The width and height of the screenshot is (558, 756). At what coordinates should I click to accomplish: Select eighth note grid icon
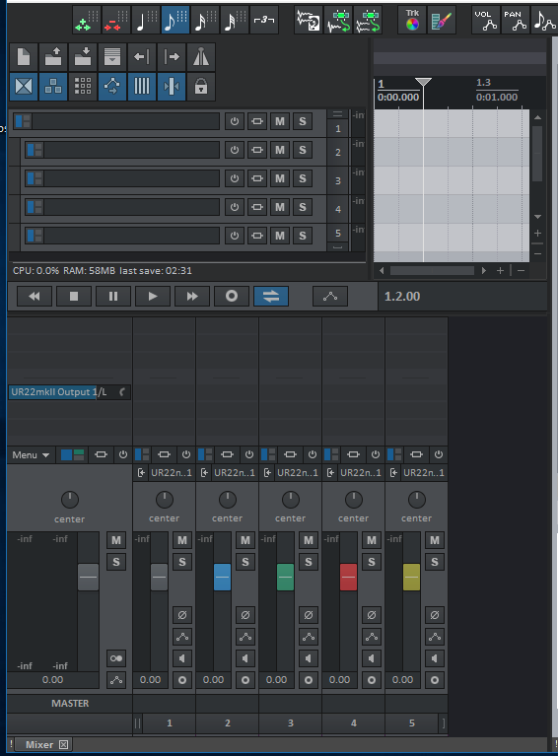[175, 21]
